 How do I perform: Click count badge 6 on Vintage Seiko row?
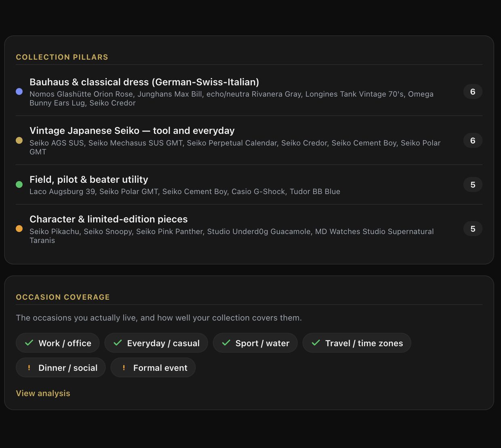click(x=473, y=140)
